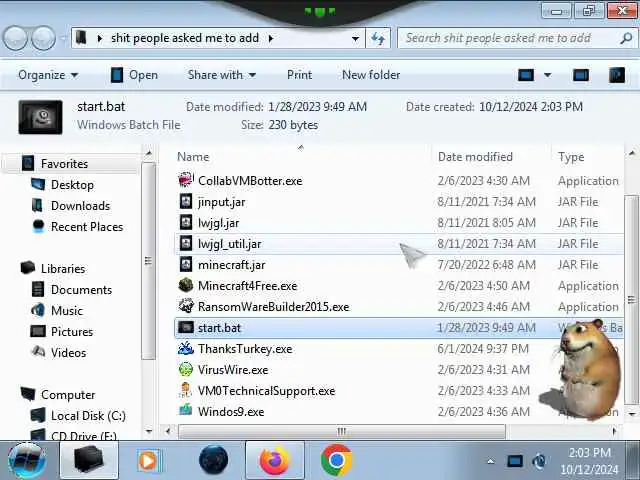Click the clock showing 2:03 PM

tap(589, 453)
